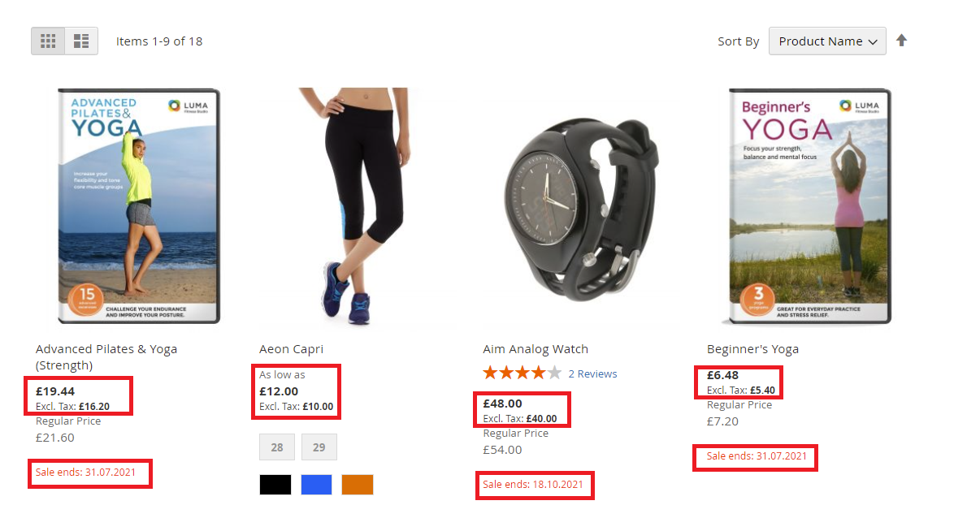The image size is (980, 518).
Task: Click the Aeon Capri £12.00 price
Action: tap(279, 391)
